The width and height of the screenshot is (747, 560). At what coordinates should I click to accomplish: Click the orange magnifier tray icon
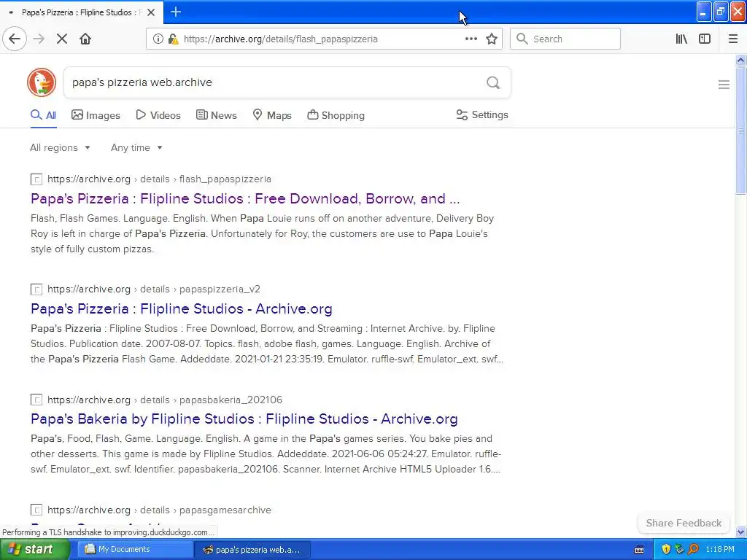coord(693,549)
